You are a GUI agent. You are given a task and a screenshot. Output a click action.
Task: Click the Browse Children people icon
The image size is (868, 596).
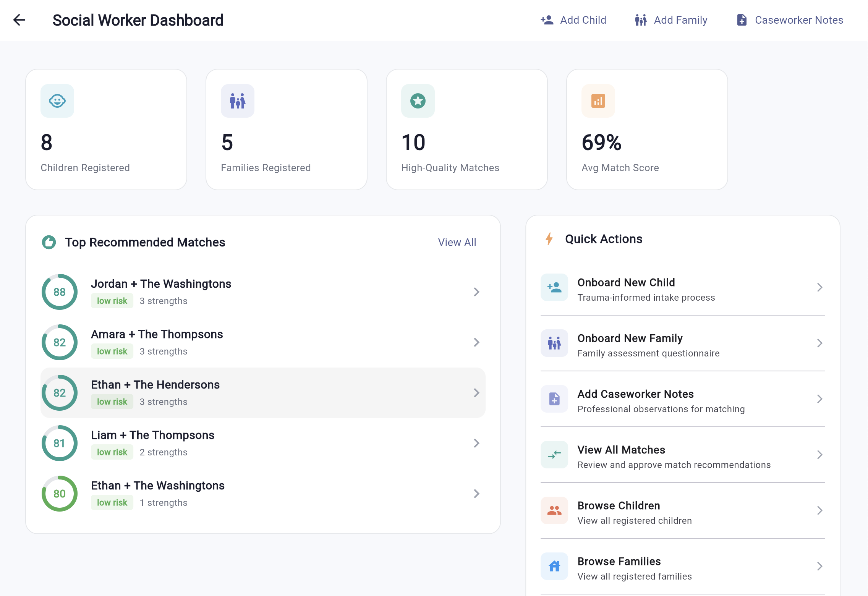click(554, 510)
